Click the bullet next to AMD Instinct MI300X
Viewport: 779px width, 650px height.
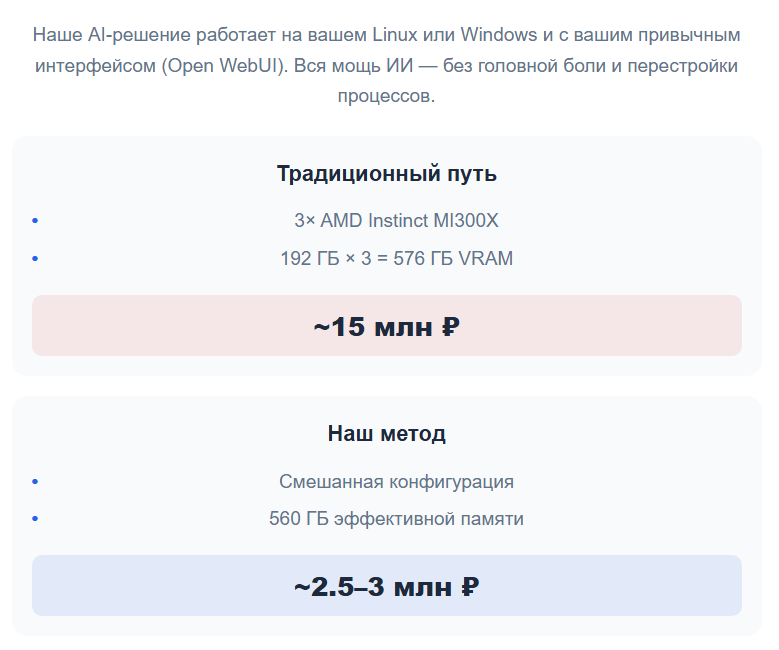click(35, 220)
